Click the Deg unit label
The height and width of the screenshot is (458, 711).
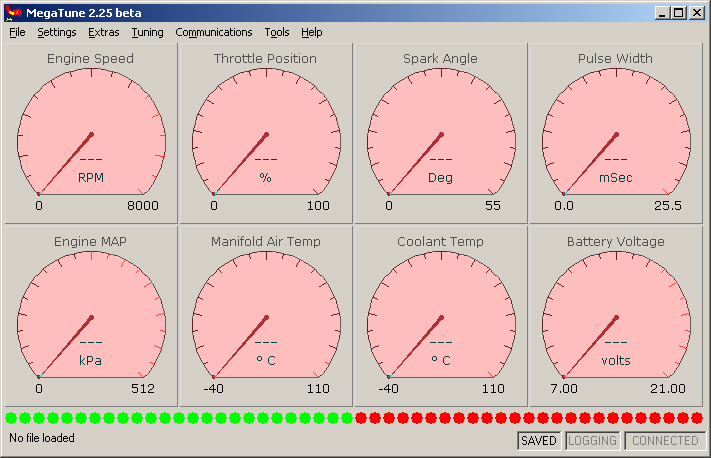(x=440, y=178)
